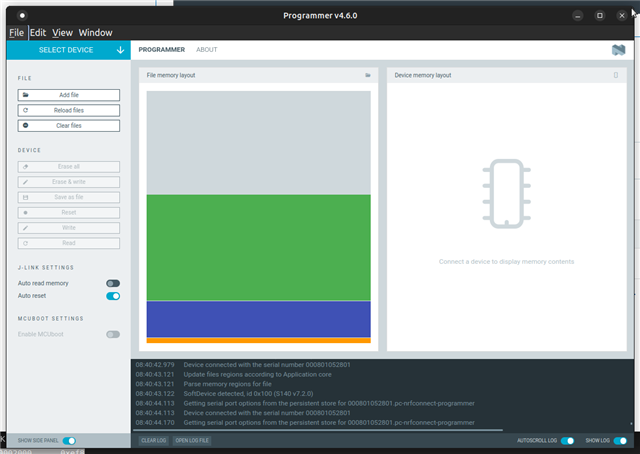Click the orange memory region strip
This screenshot has width=640, height=454.
[258, 340]
